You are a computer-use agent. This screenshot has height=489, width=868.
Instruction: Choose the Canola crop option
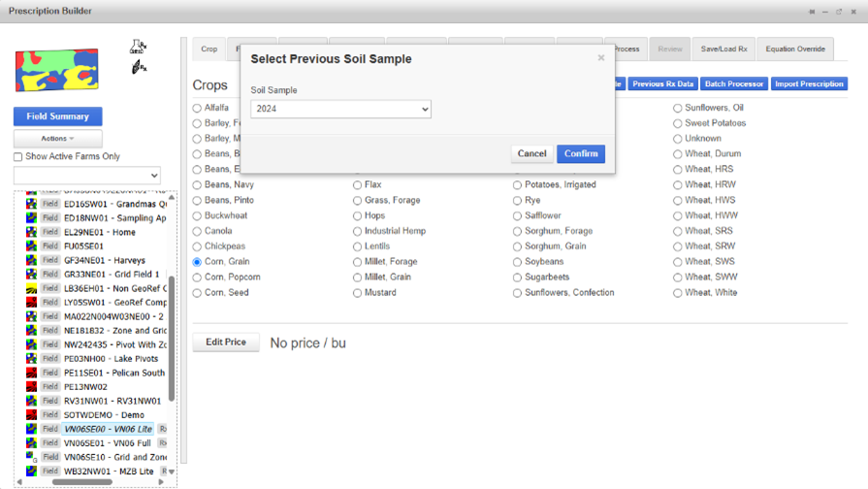[x=197, y=231]
